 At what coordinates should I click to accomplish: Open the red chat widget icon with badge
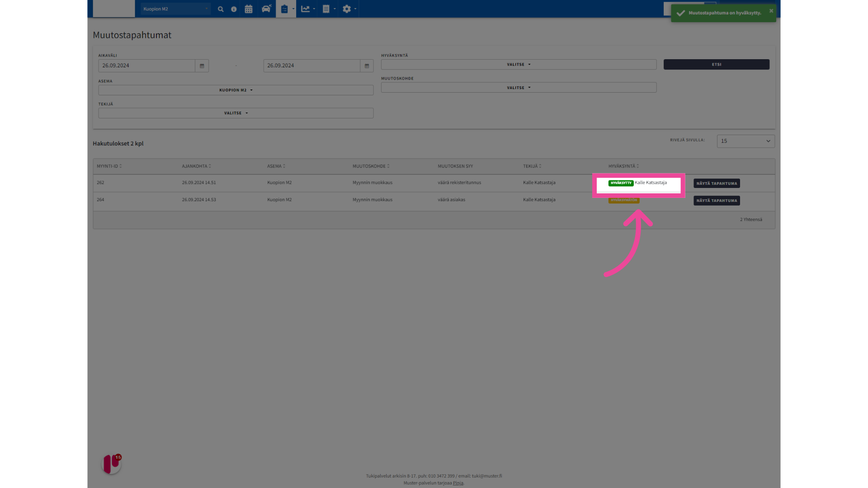(112, 464)
